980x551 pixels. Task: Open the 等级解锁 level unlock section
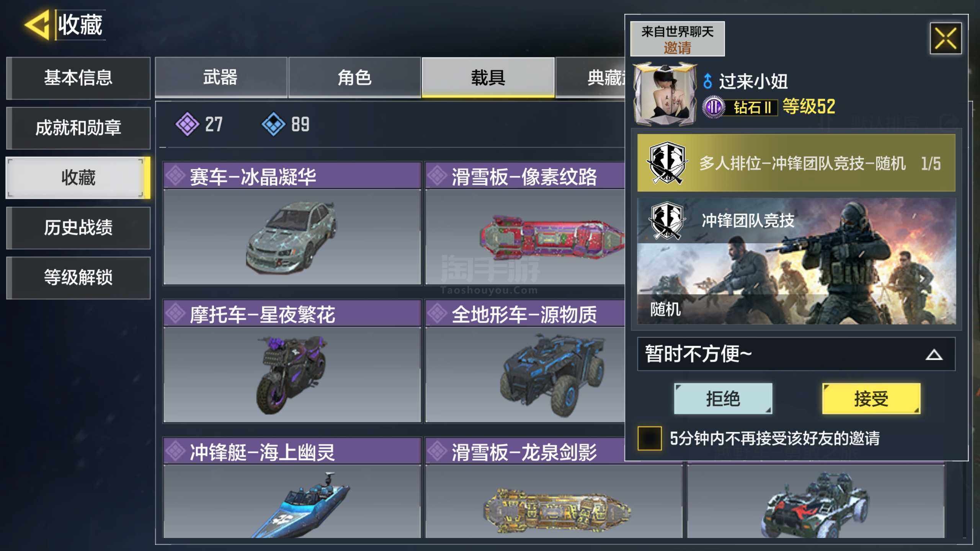78,277
